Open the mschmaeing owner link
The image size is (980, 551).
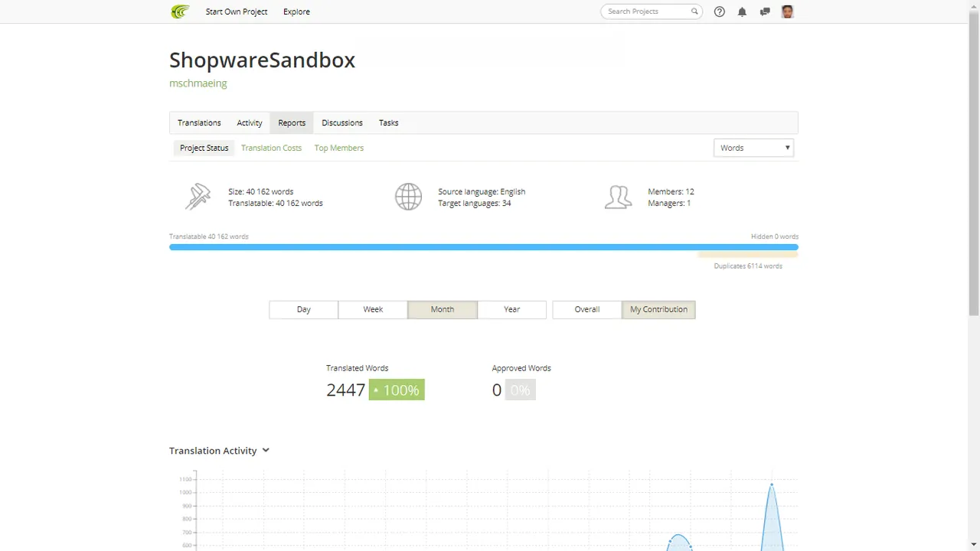click(x=198, y=83)
